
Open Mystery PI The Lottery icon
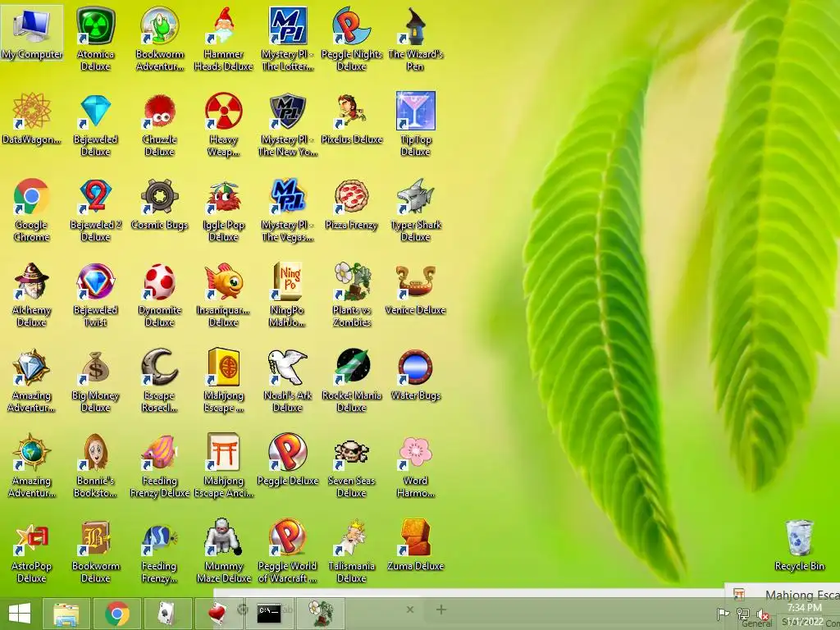288,39
